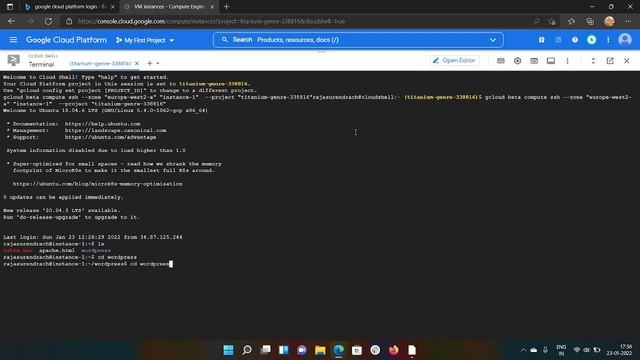Open taskbar Search
Image resolution: width=640 pixels, height=360 pixels.
[247, 350]
